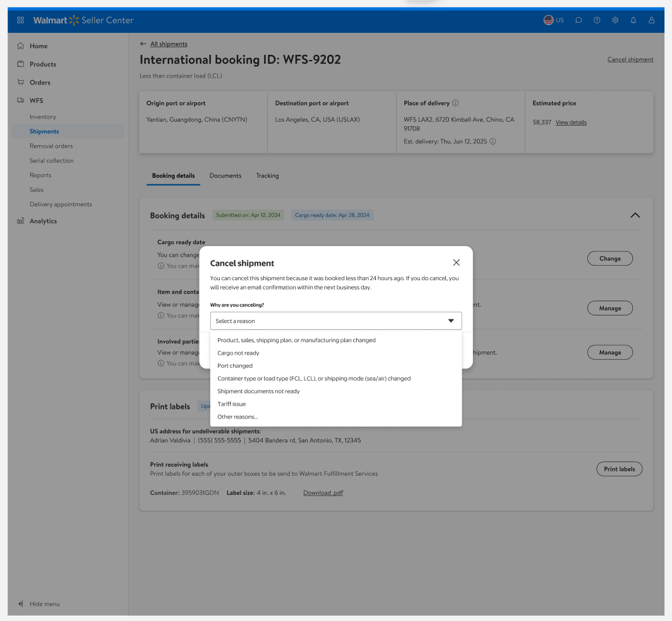Choose Cargo not ready reason
This screenshot has width=672, height=621.
pos(238,353)
